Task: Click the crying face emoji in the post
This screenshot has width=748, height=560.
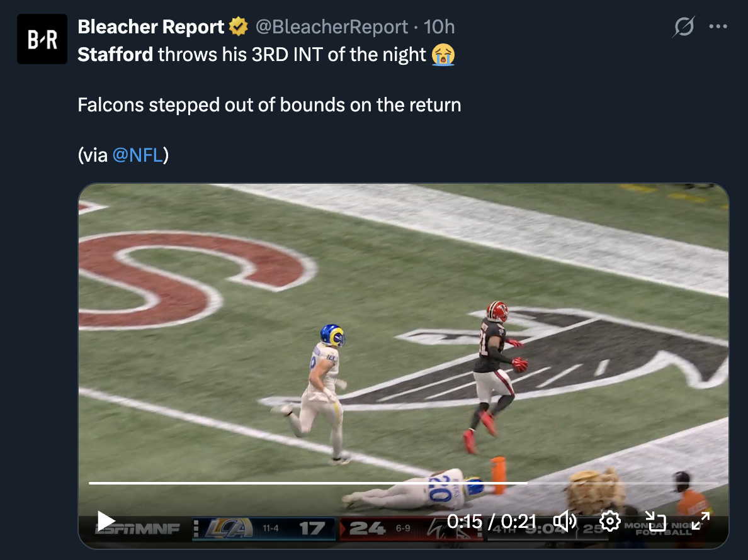Action: [443, 54]
